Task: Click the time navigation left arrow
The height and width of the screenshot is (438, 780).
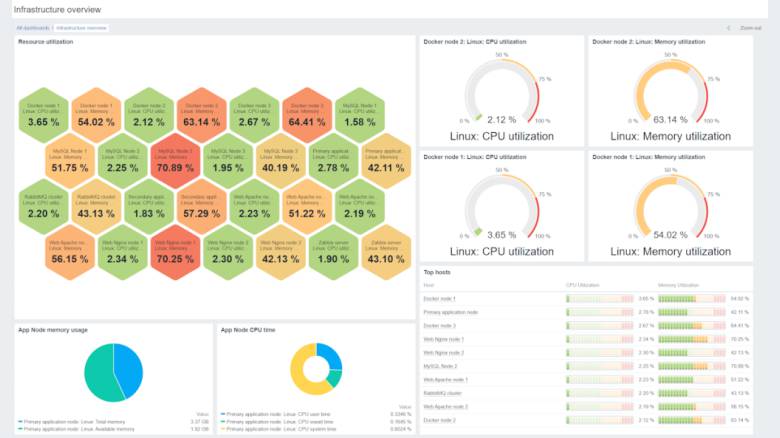Action: (x=728, y=28)
